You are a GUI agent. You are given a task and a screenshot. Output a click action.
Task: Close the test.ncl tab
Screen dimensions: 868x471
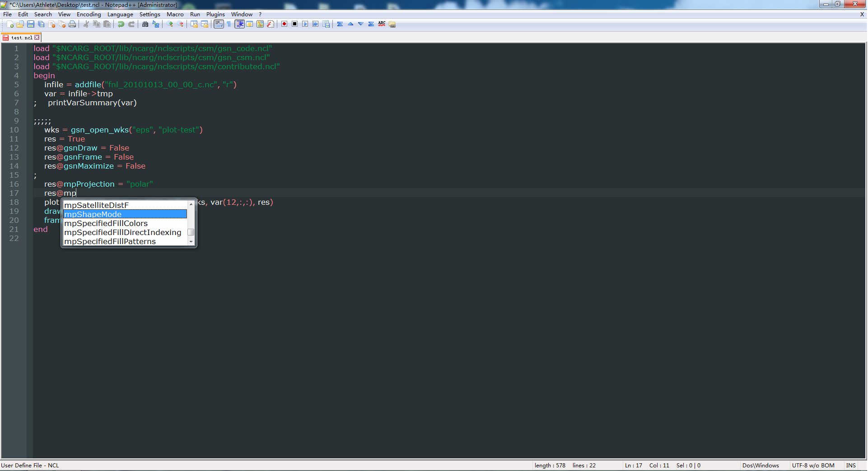(x=37, y=38)
